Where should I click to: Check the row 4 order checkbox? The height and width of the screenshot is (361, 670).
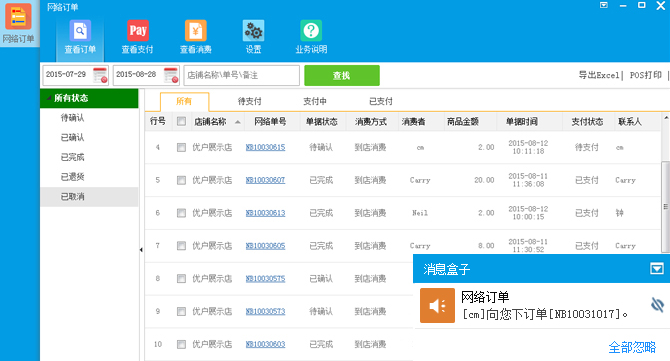pos(181,147)
